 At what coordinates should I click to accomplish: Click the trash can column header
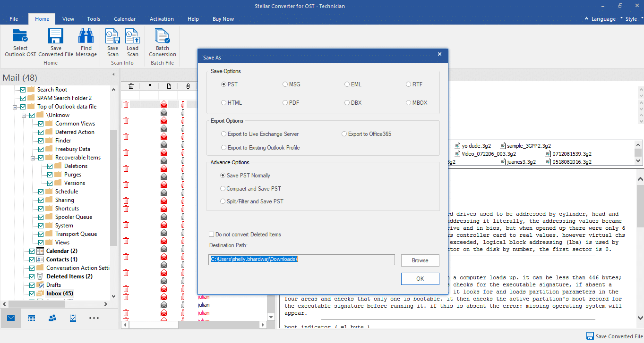tap(131, 86)
